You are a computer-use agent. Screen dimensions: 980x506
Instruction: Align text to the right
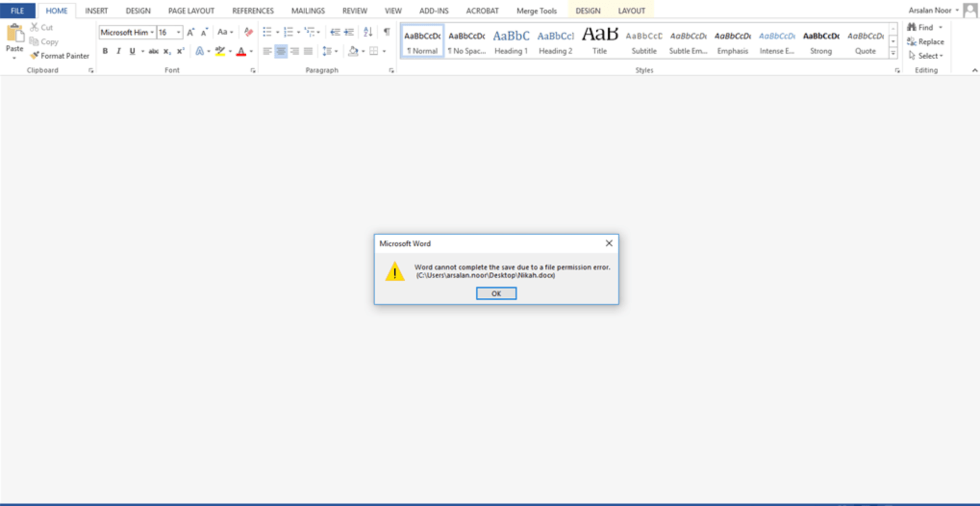pyautogui.click(x=294, y=51)
